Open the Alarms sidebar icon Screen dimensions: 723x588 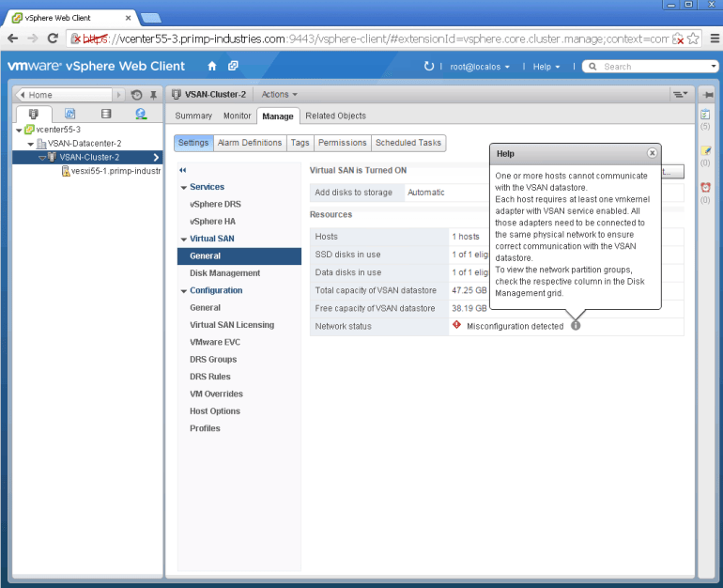point(705,187)
